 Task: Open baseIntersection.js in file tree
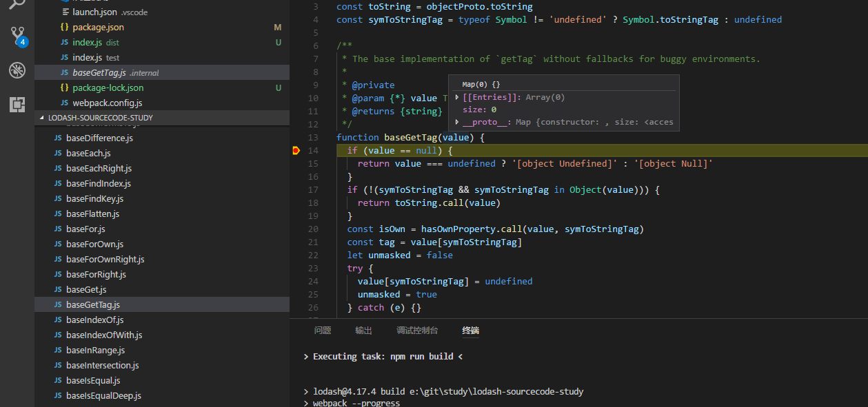pos(162,365)
